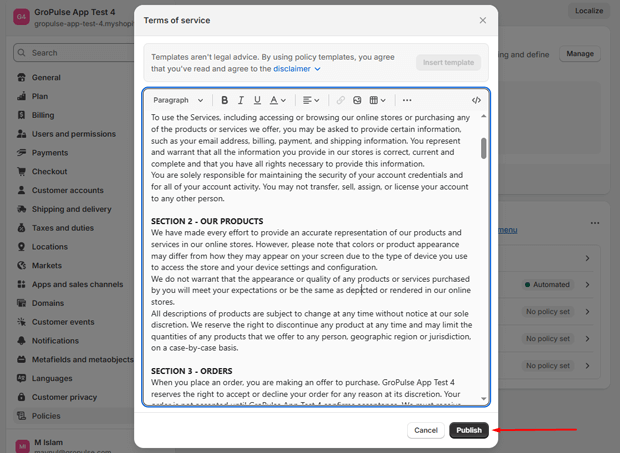Screen dimensions: 620x453
Task: Click the GroPulse App Test 4 store avatar
Action: click(x=21, y=17)
